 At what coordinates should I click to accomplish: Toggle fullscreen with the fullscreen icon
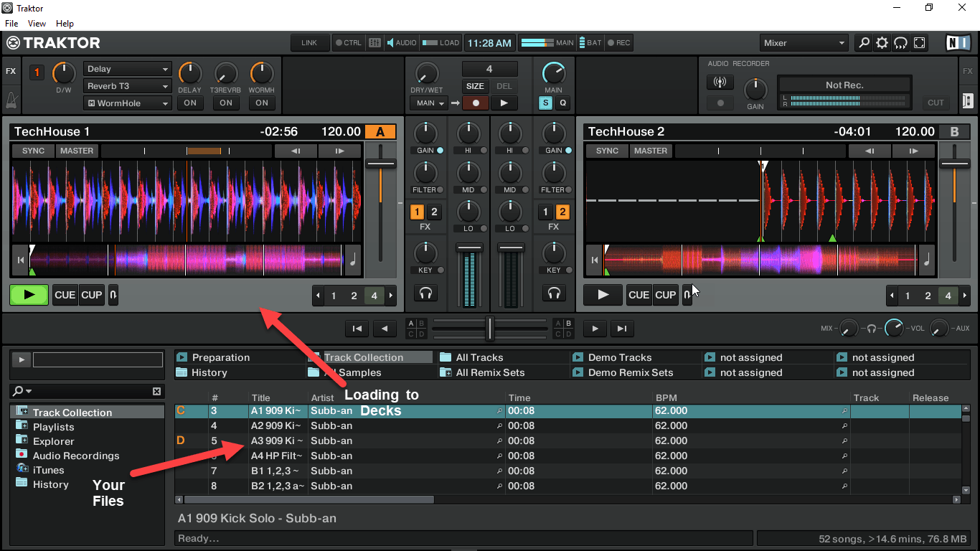(919, 43)
